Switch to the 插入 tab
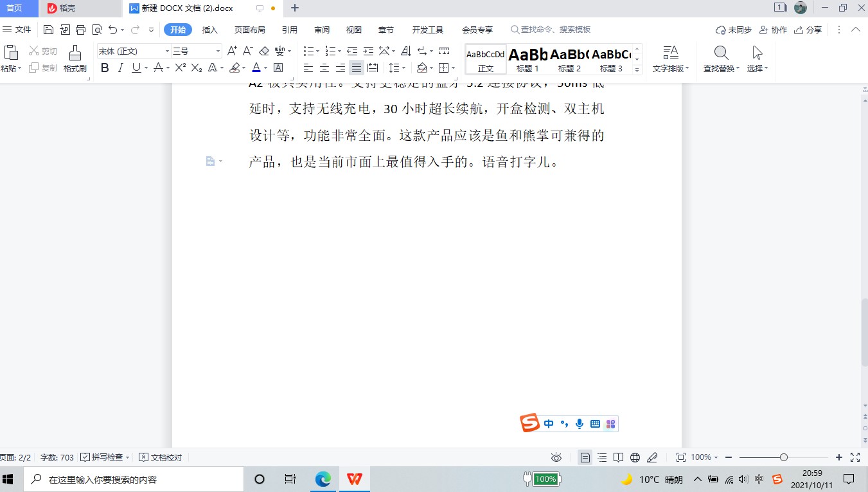 pos(210,30)
